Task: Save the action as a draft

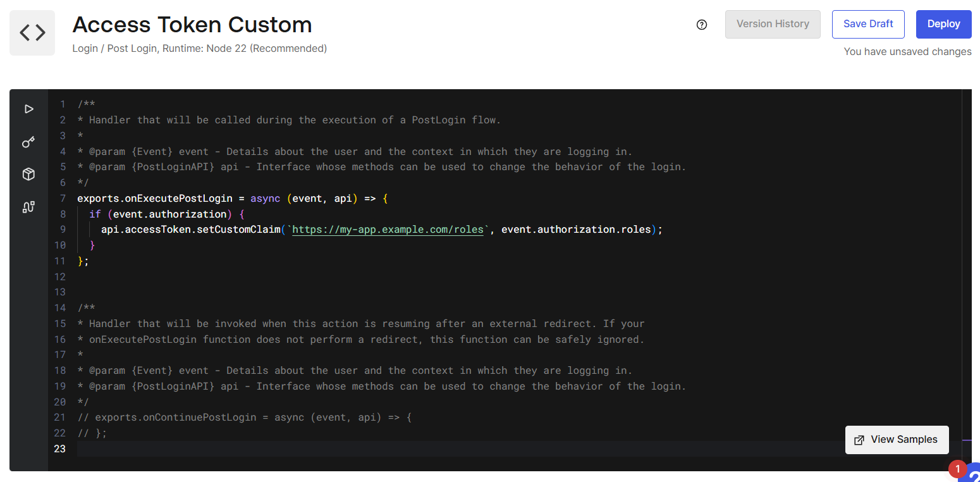Action: (868, 24)
